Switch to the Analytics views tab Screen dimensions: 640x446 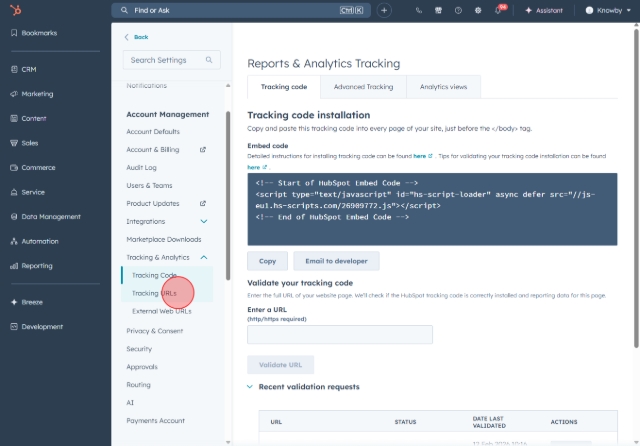pyautogui.click(x=443, y=87)
